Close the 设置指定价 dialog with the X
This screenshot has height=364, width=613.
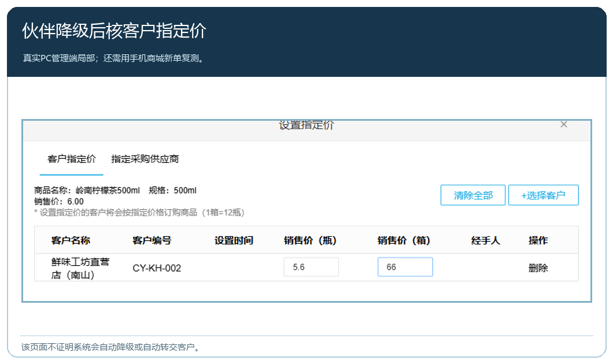pos(563,125)
